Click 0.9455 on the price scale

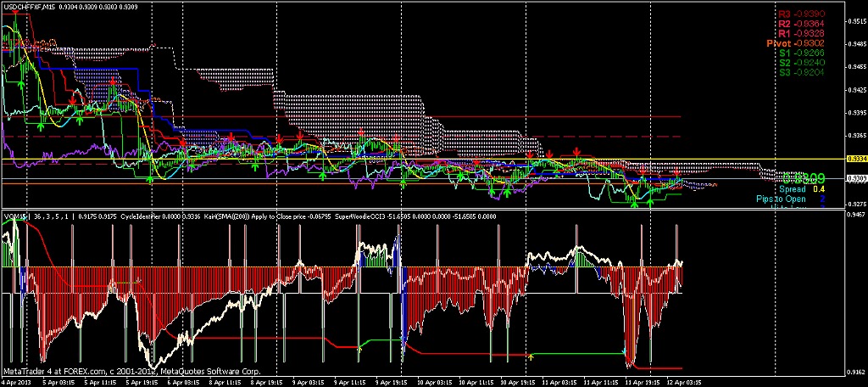pyautogui.click(x=856, y=67)
